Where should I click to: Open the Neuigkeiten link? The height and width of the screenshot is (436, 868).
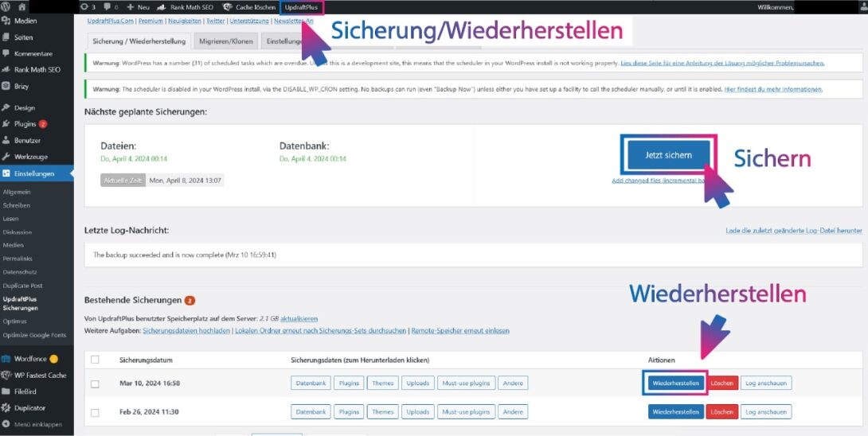pyautogui.click(x=184, y=21)
